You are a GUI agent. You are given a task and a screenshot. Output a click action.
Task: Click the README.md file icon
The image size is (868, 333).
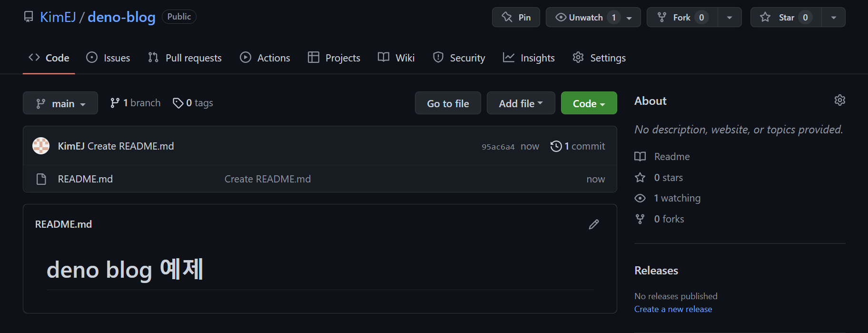(x=41, y=179)
